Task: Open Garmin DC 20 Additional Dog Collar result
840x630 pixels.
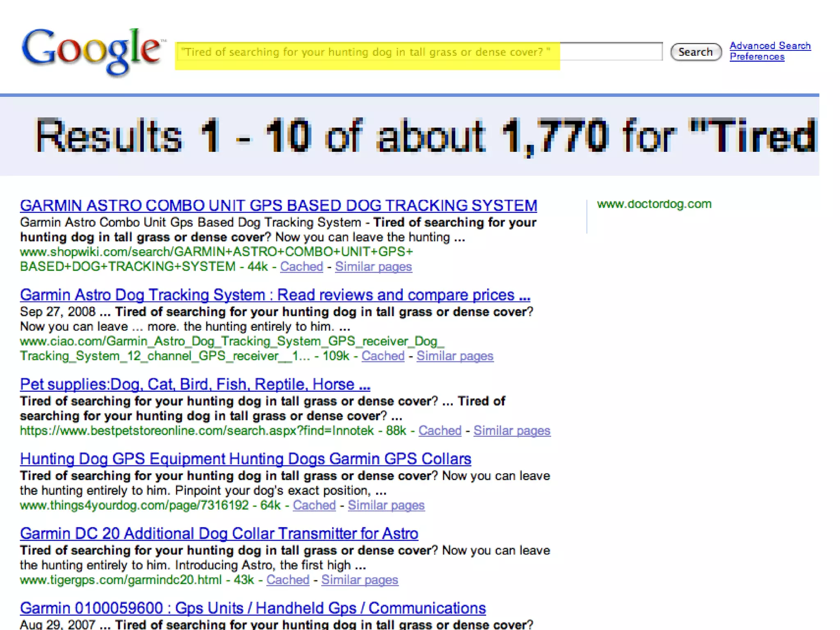Action: [x=219, y=534]
